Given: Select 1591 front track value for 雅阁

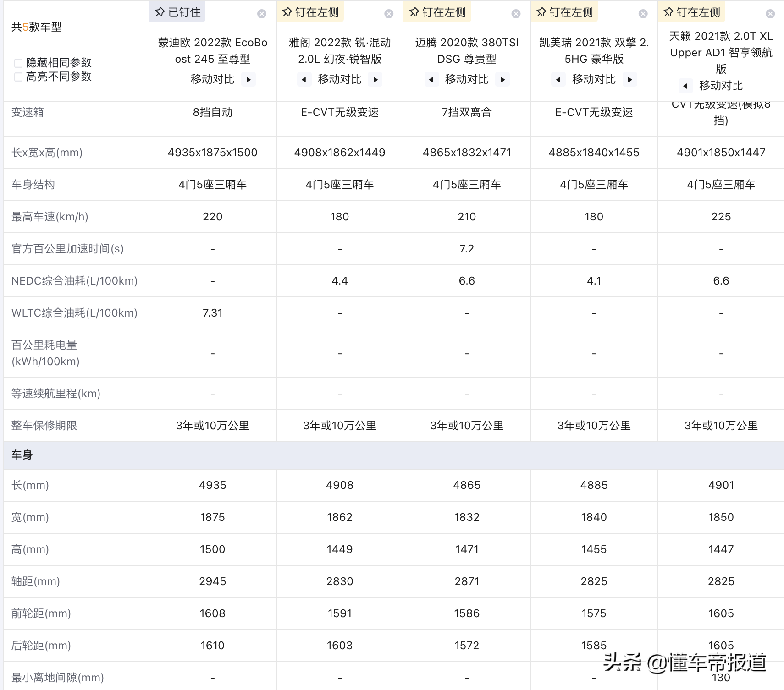Looking at the screenshot, I should (340, 613).
